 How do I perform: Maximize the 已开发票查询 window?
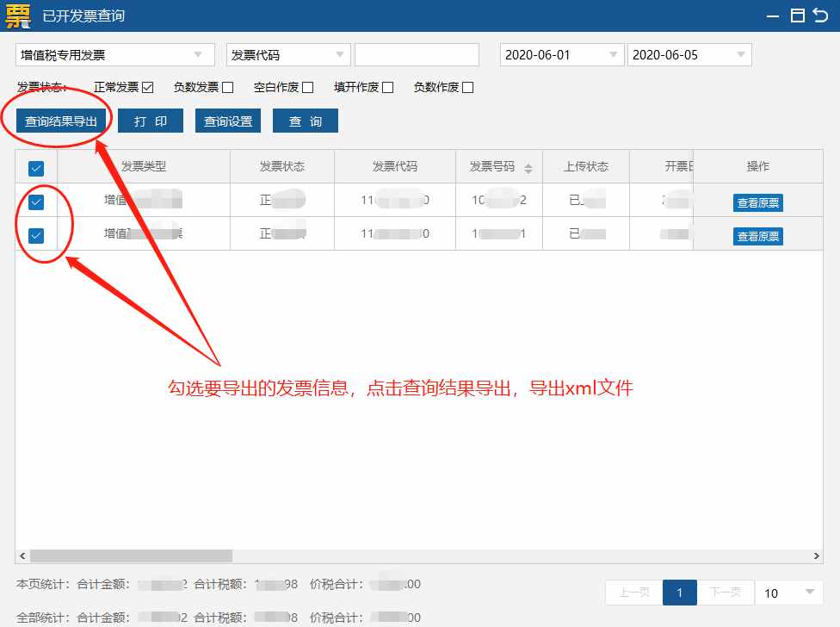798,16
